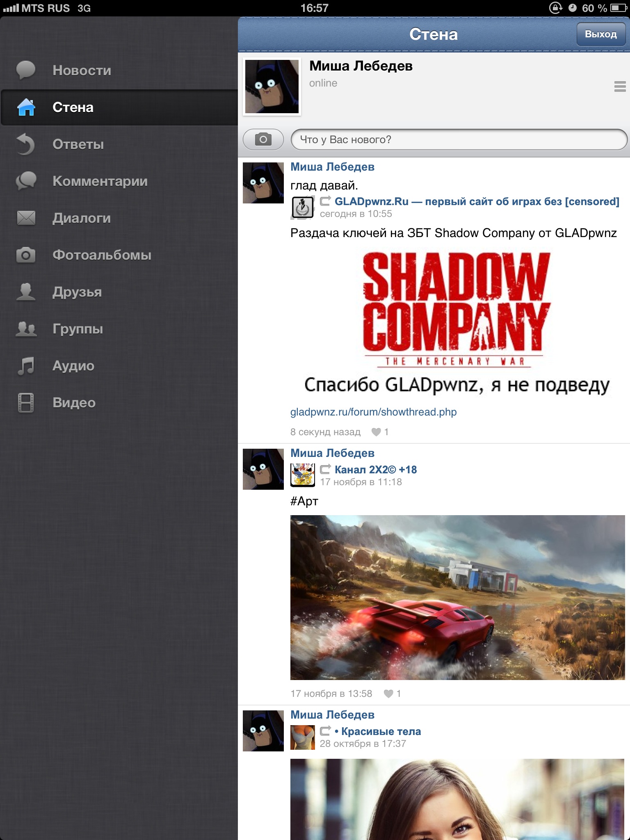Select Друзья from the sidebar menu
Screen dimensions: 630x840
click(x=77, y=292)
